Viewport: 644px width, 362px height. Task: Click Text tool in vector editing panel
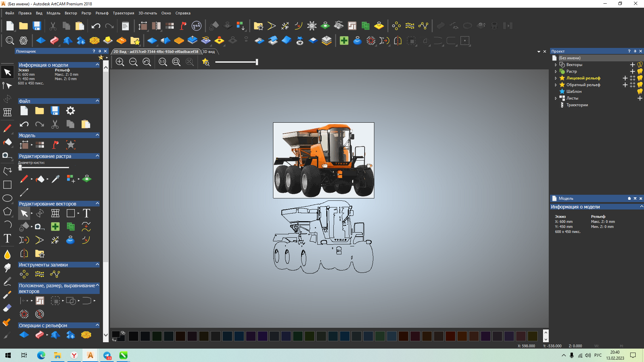point(87,213)
